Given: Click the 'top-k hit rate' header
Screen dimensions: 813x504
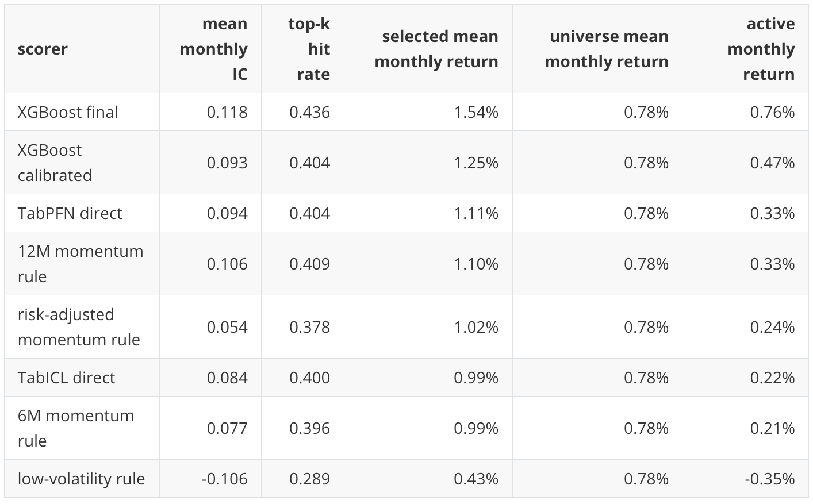Looking at the screenshot, I should point(309,49).
